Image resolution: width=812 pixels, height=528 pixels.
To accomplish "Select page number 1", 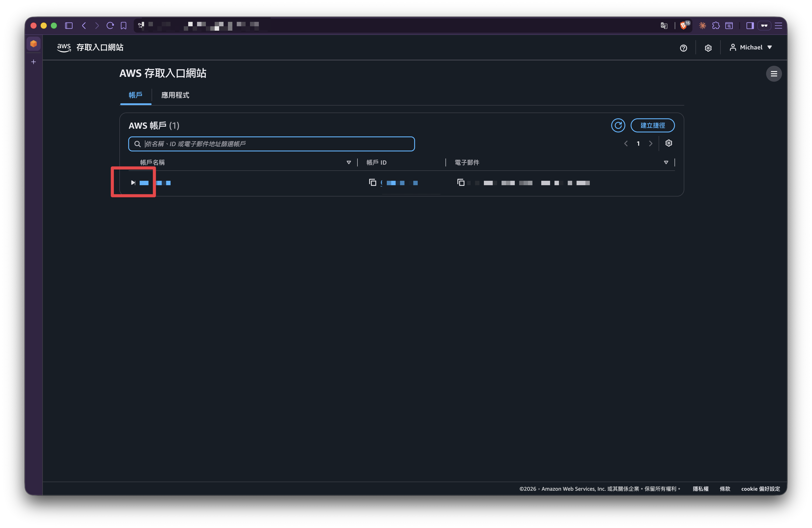I will (638, 144).
